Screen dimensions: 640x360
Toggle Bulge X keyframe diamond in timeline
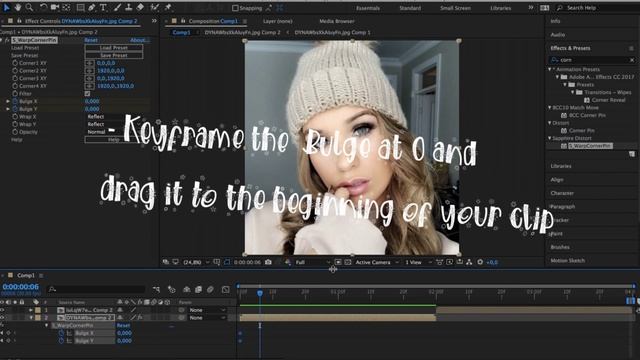pos(8,333)
